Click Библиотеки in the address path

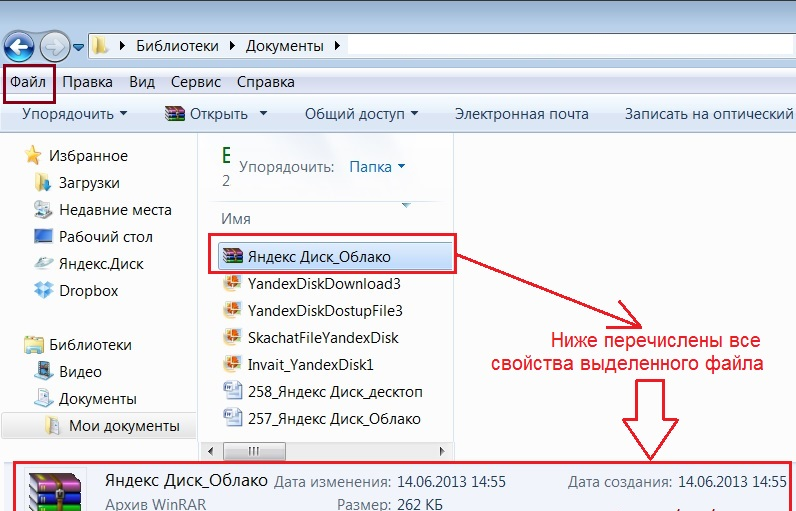177,46
